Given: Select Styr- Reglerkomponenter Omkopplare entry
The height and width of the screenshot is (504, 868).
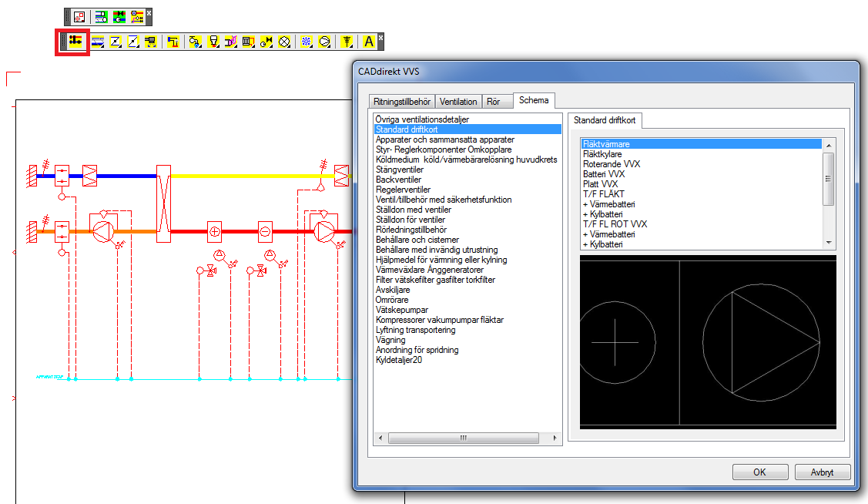Looking at the screenshot, I should click(x=444, y=150).
